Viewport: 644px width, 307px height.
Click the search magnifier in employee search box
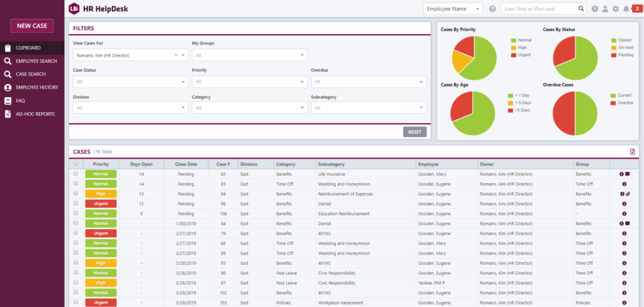point(581,9)
